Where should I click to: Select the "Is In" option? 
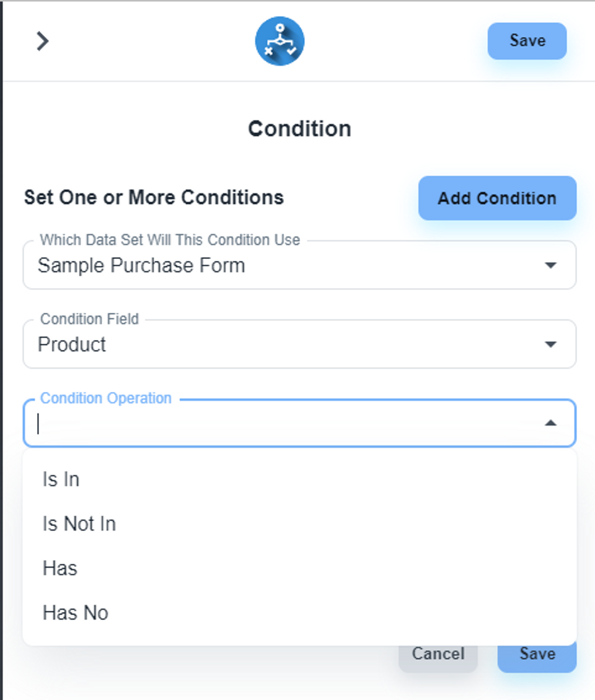tap(61, 479)
